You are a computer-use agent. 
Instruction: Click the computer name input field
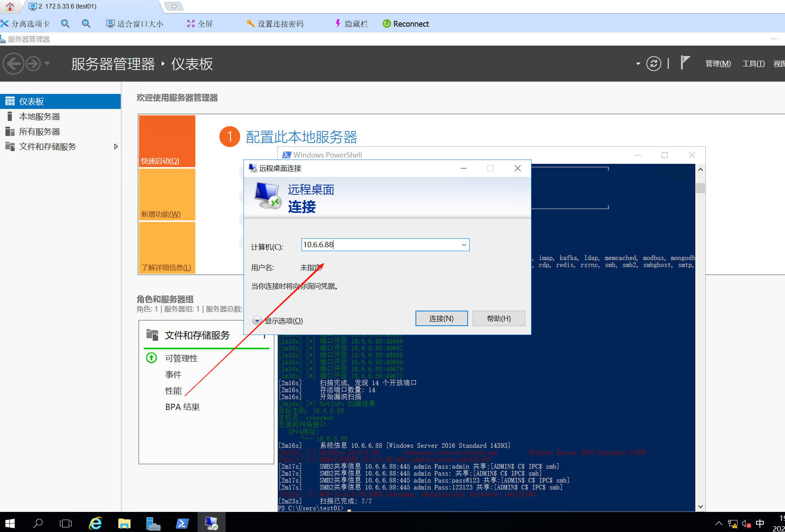tap(379, 245)
